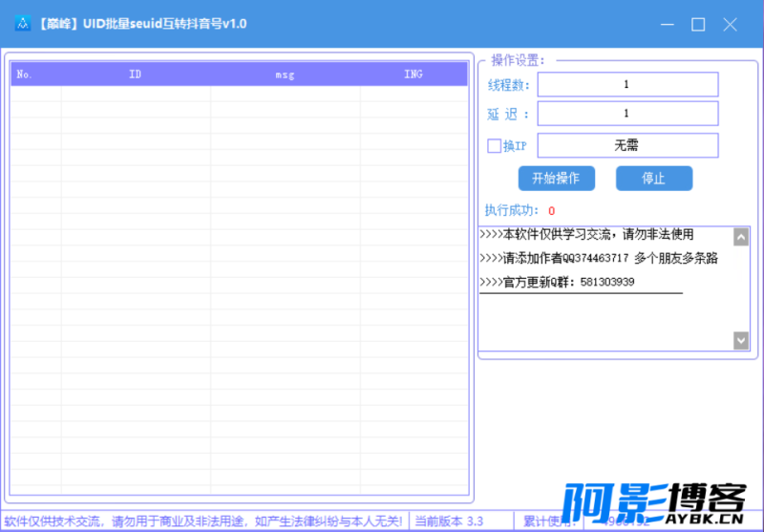Viewport: 764px width, 532px height.
Task: Enable the 换IP checkbox
Action: (x=494, y=146)
